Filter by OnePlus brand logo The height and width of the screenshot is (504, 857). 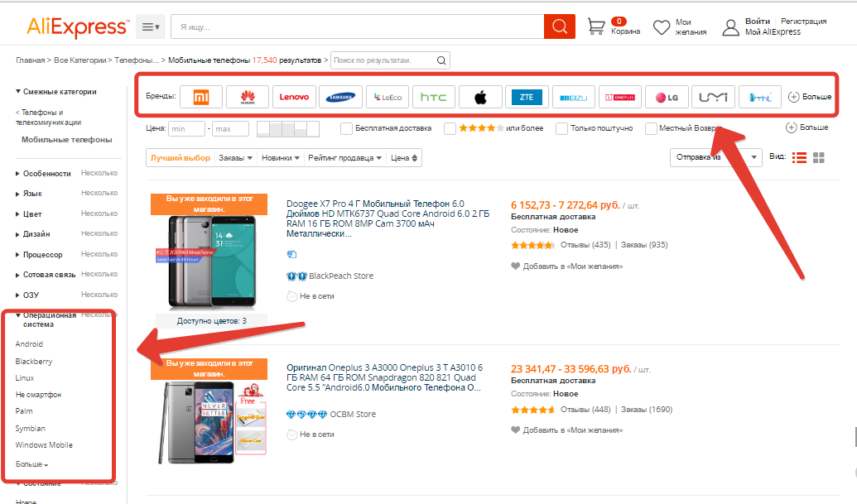pyautogui.click(x=620, y=97)
